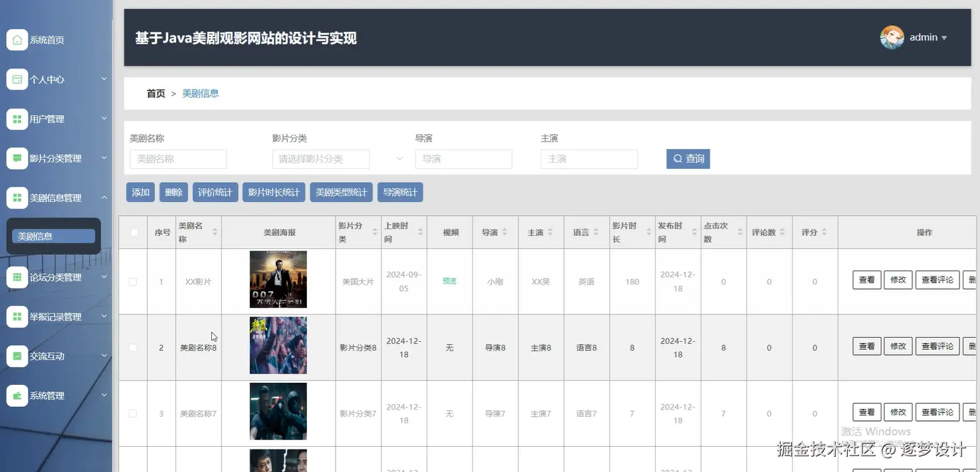Check the row for 美剧名称8
The image size is (980, 472).
point(133,348)
